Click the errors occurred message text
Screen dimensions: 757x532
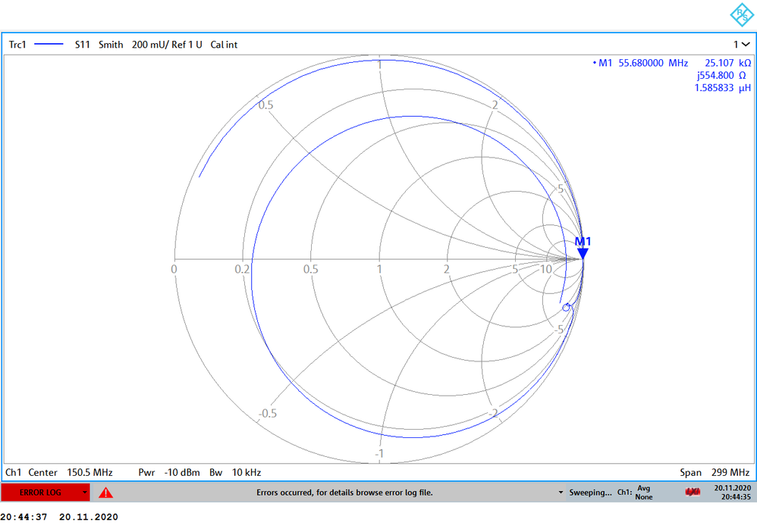click(x=344, y=493)
